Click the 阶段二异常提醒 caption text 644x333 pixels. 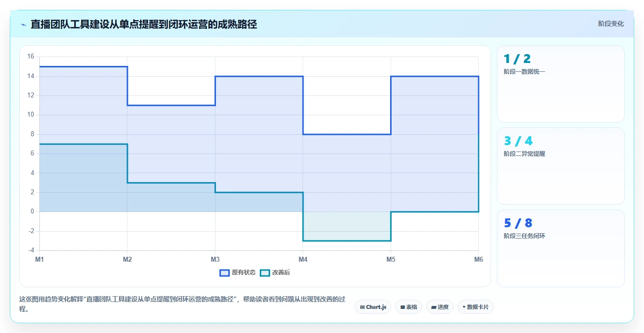pos(524,154)
